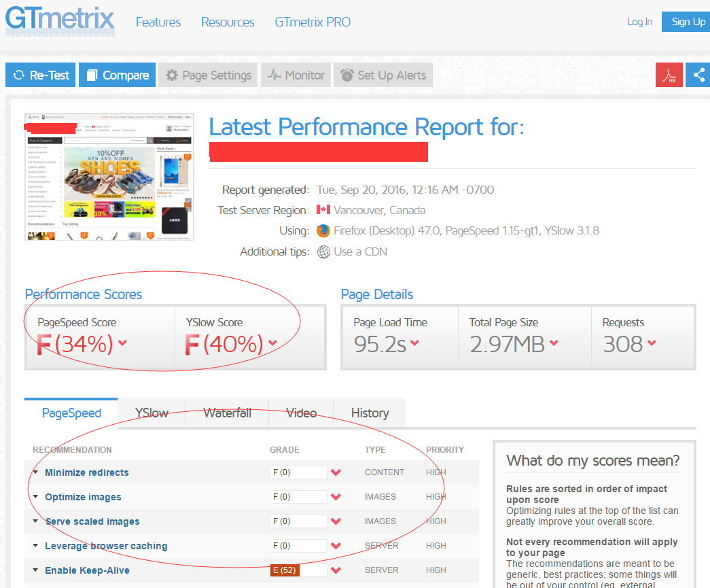
Task: Open the Serve scaled images recommendation
Action: [x=92, y=521]
